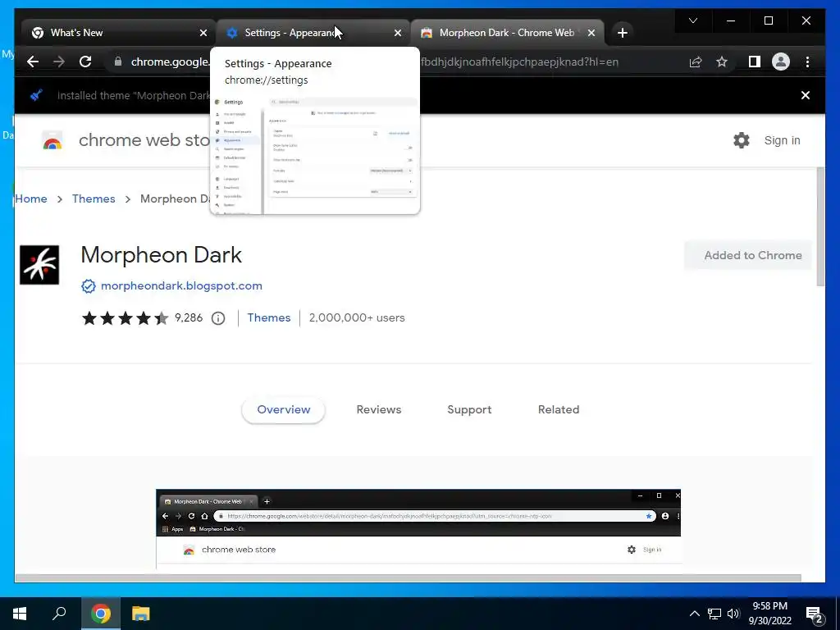
Task: Close the Morpheon Dark tab
Action: (591, 33)
